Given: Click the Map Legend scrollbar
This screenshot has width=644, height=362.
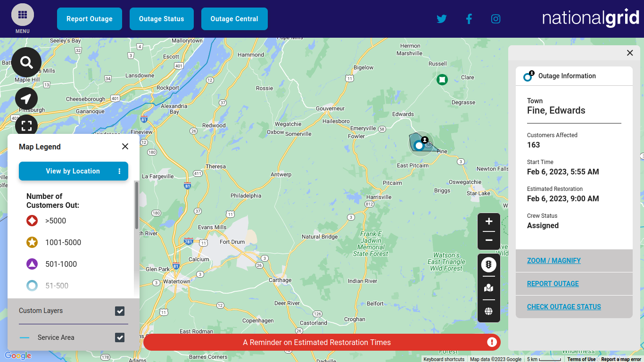Looking at the screenshot, I should (137, 206).
